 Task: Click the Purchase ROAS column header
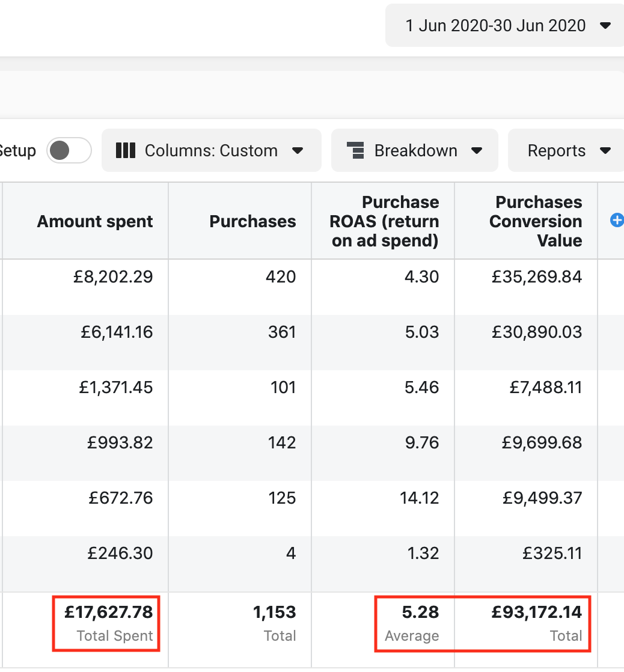point(385,221)
